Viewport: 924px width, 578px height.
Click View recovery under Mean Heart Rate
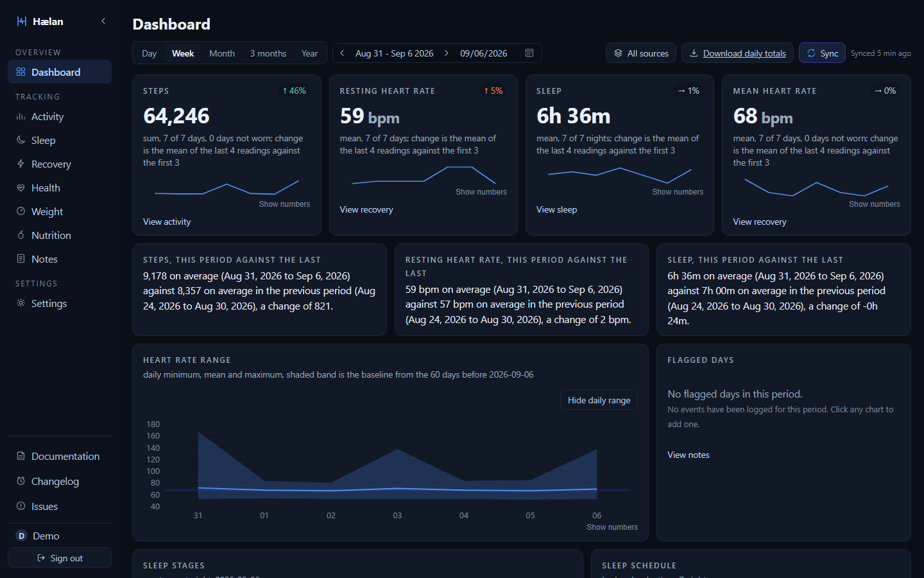[x=760, y=222]
